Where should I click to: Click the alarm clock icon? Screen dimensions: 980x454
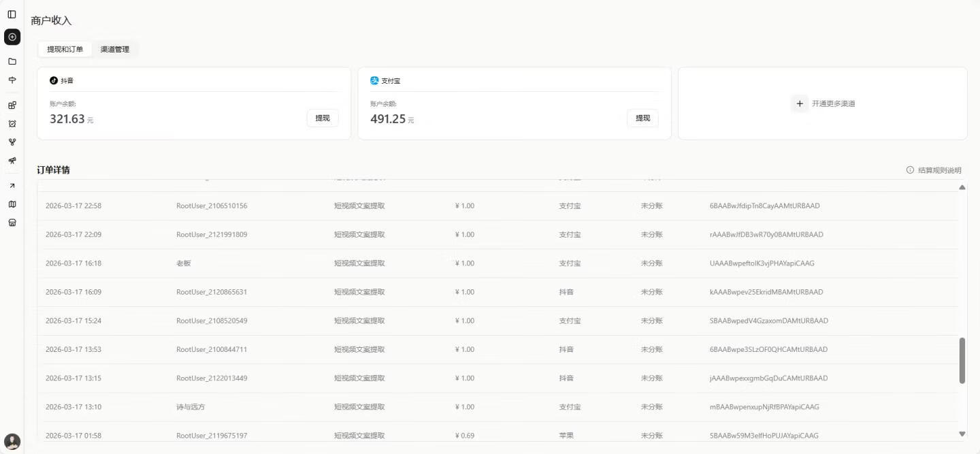pos(12,124)
